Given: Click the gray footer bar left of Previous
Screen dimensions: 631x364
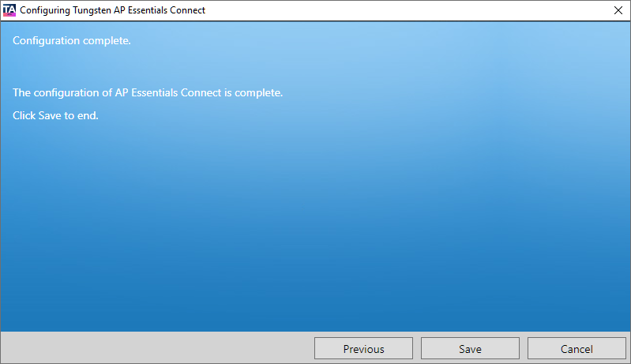Looking at the screenshot, I should pyautogui.click(x=157, y=348).
